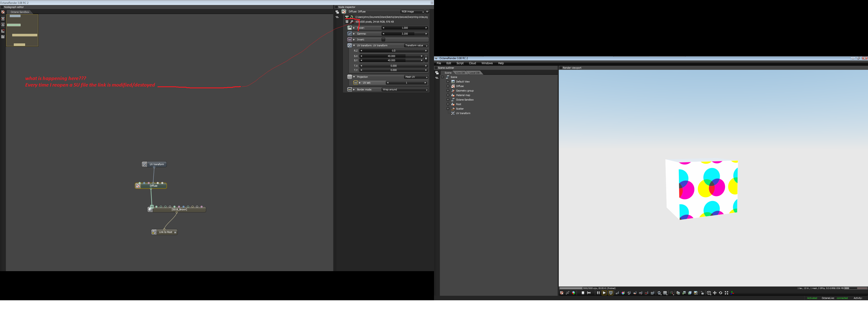This screenshot has height=324, width=868.
Task: Open the Border mode Wrap around dropdown
Action: tap(405, 90)
